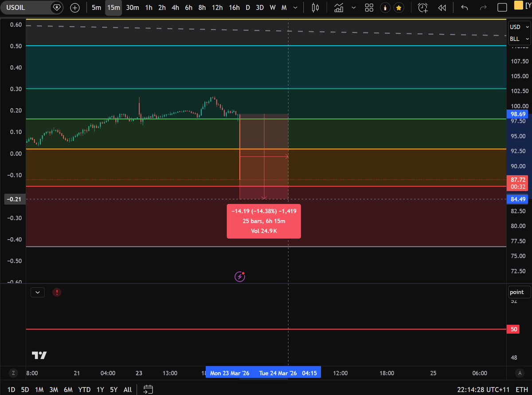Switch to the 30m timeframe
The image size is (532, 395).
coord(133,8)
